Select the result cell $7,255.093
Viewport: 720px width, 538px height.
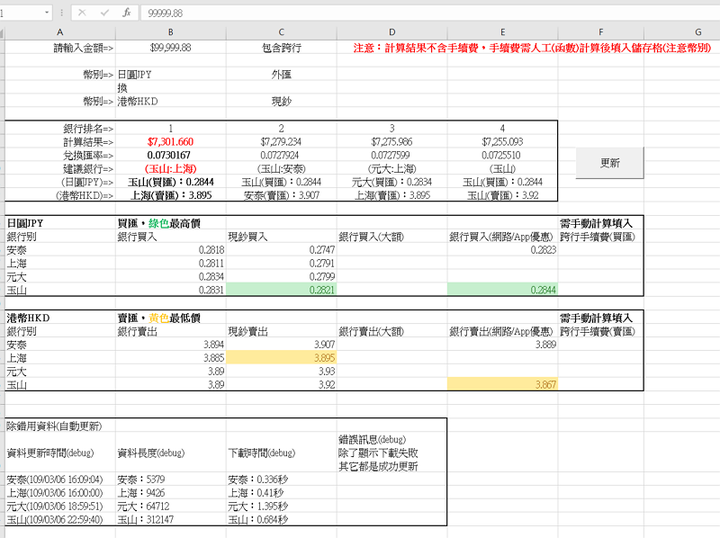pos(502,142)
